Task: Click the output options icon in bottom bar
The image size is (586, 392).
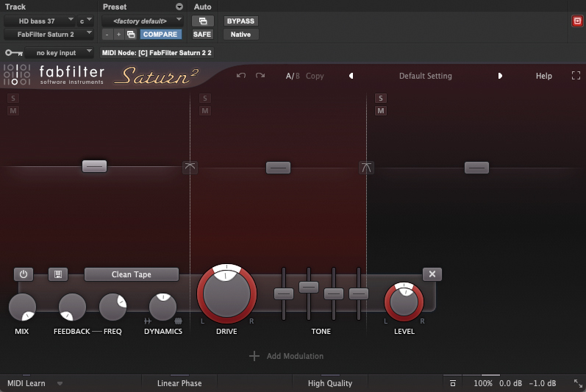Action: coord(453,383)
